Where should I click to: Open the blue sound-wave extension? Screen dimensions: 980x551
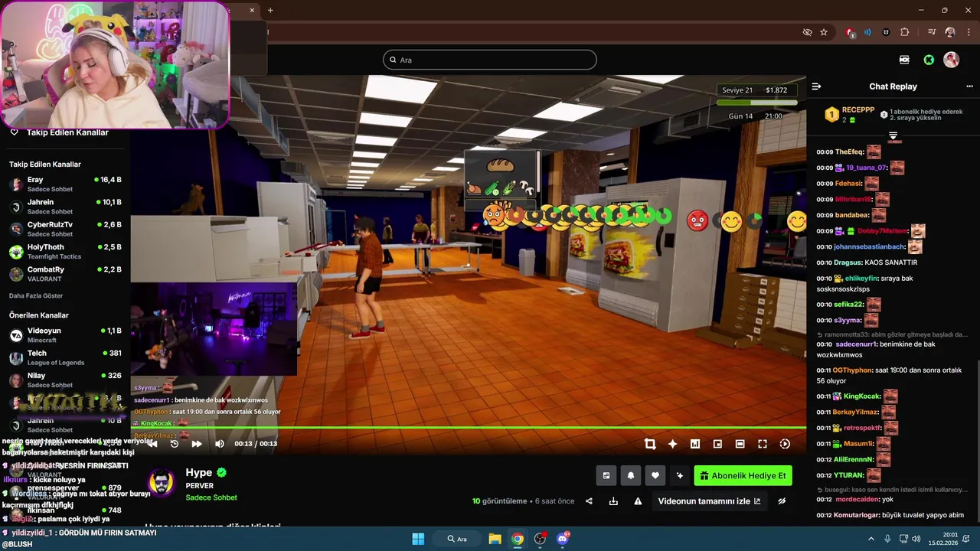867,32
